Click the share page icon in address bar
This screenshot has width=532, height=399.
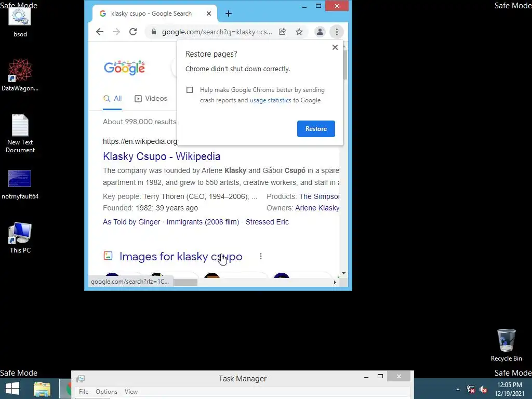coord(282,32)
